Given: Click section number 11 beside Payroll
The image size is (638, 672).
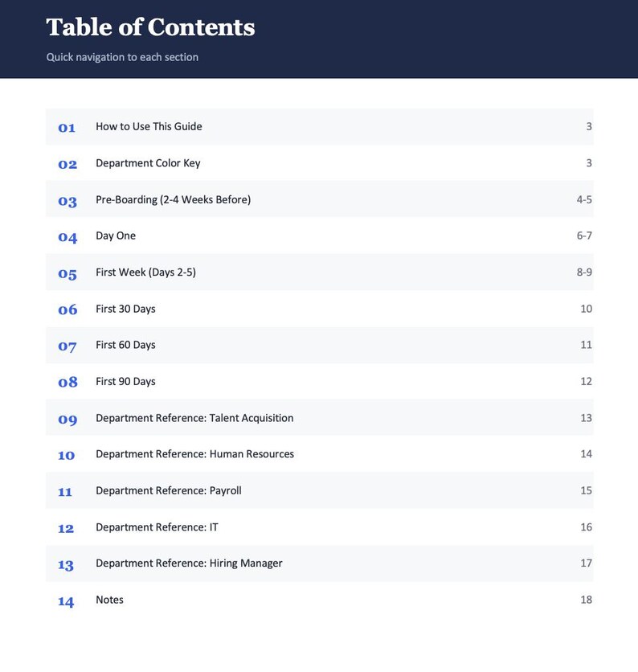Looking at the screenshot, I should [x=65, y=492].
